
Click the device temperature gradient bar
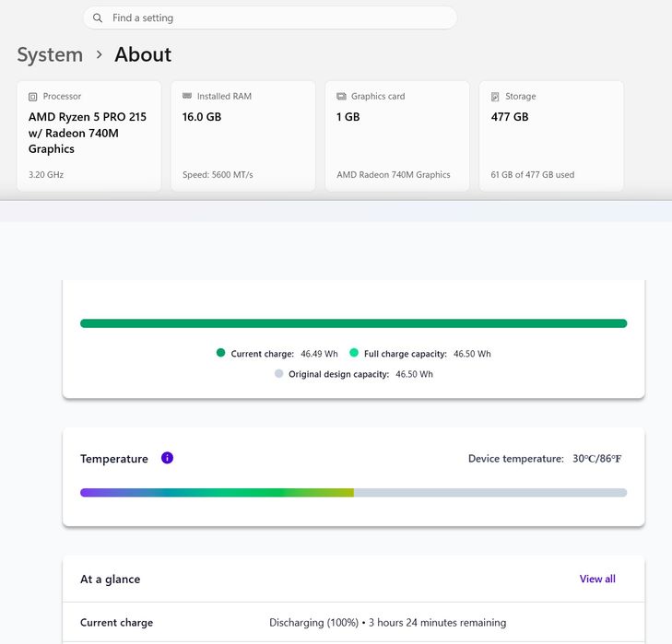coord(354,492)
